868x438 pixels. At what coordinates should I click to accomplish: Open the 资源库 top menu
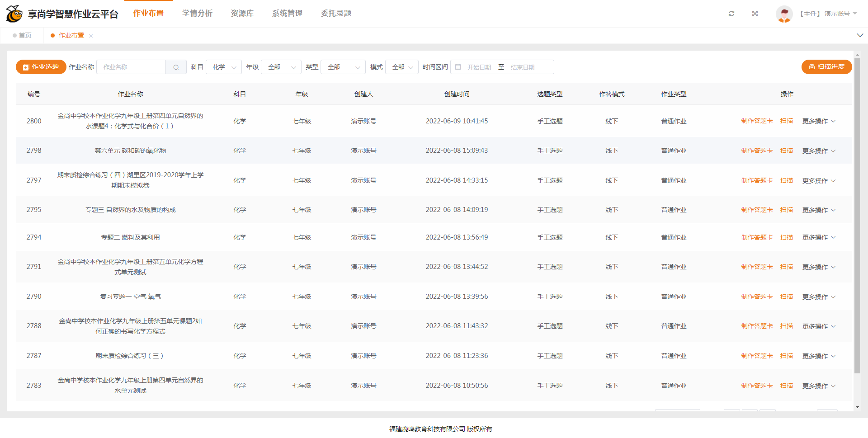(242, 14)
